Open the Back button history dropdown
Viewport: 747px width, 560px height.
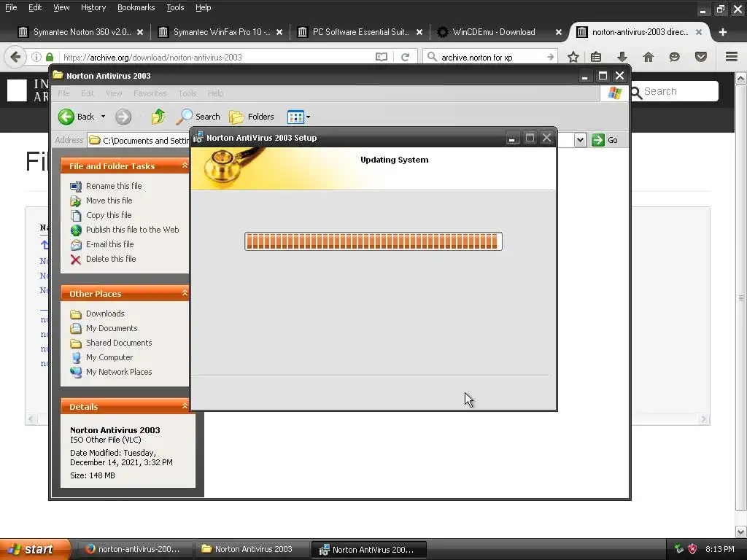(103, 117)
